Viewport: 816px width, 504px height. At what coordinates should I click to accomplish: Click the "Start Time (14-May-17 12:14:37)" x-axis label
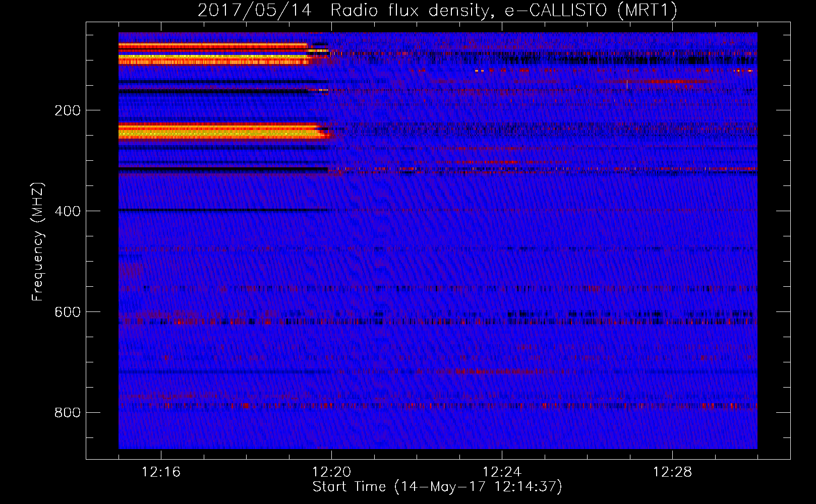coord(437,487)
